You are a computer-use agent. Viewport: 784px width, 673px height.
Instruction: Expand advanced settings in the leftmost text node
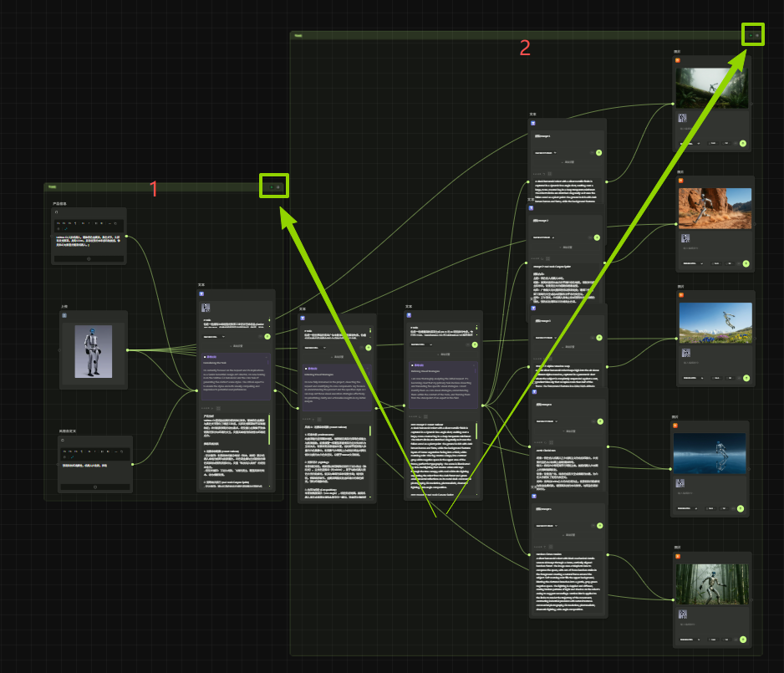pos(236,345)
